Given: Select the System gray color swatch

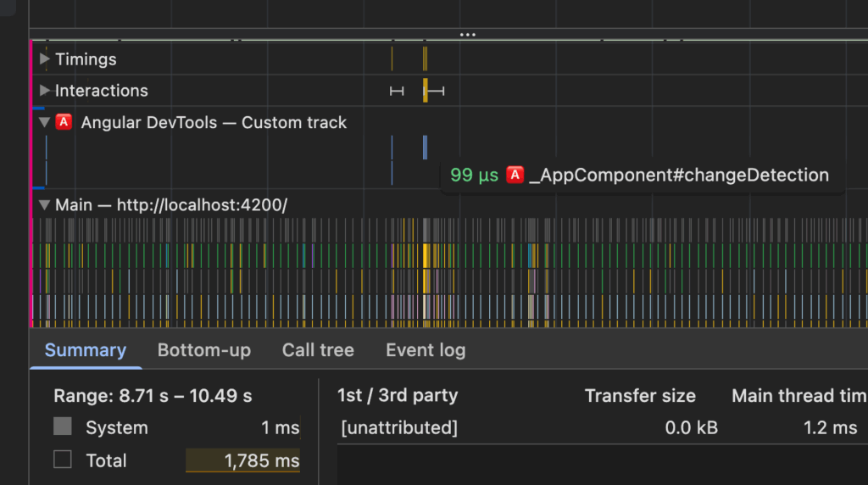Looking at the screenshot, I should pyautogui.click(x=63, y=426).
